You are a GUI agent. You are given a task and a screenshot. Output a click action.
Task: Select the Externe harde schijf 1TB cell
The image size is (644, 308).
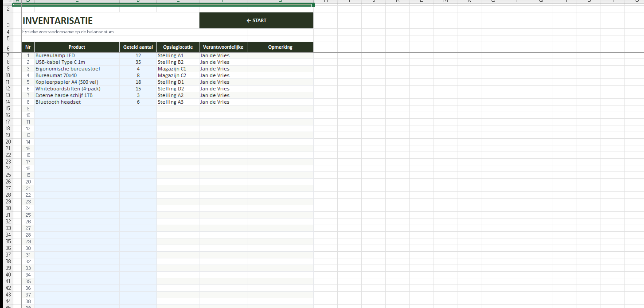click(64, 95)
